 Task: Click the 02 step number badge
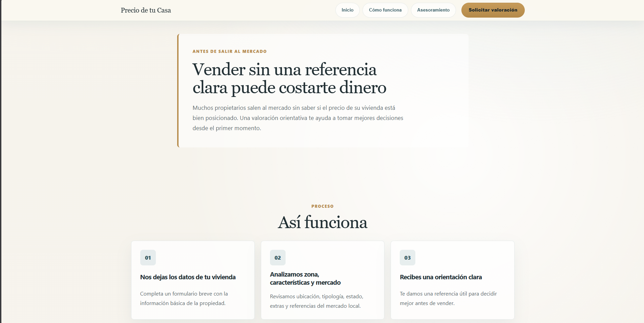[278, 258]
